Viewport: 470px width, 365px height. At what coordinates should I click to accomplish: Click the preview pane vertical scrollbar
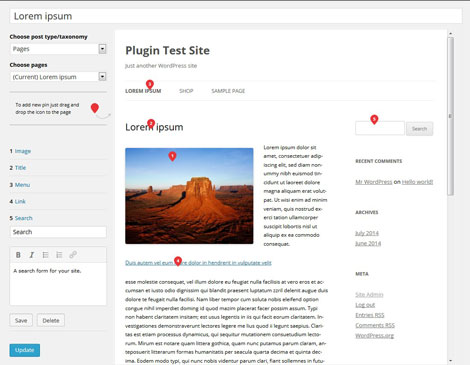(450, 116)
